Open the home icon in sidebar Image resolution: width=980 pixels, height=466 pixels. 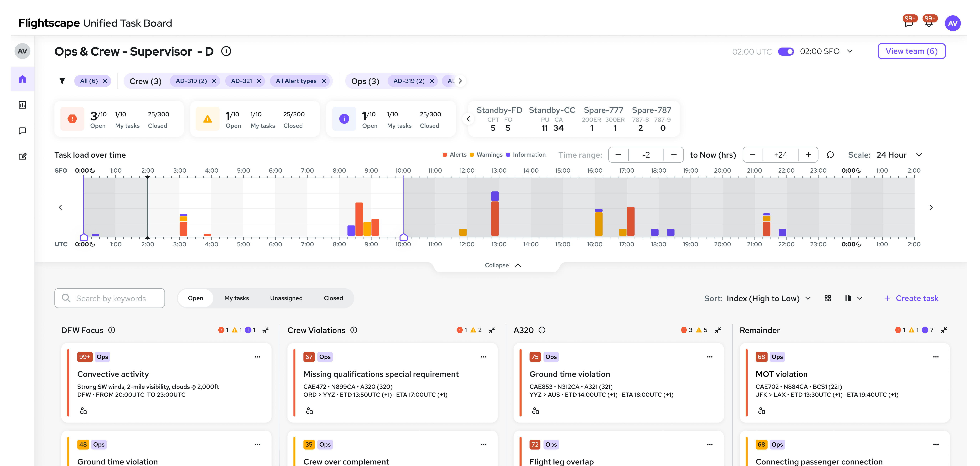click(x=23, y=79)
